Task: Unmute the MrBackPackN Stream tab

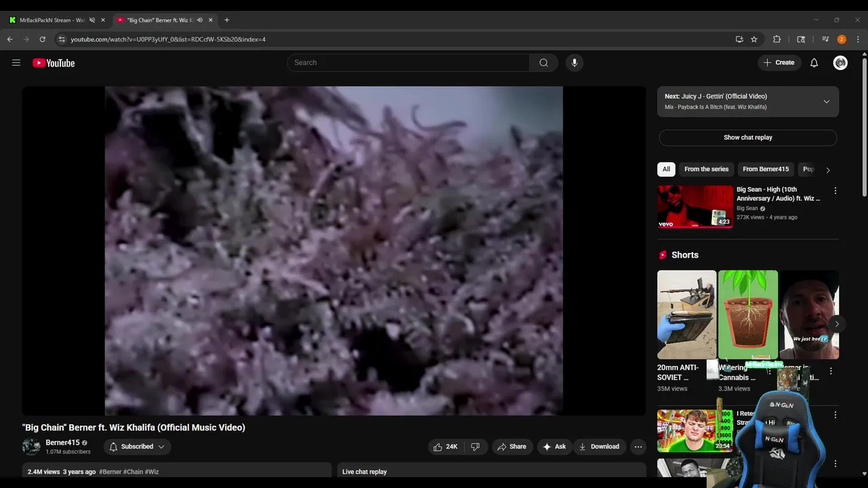Action: [x=92, y=20]
